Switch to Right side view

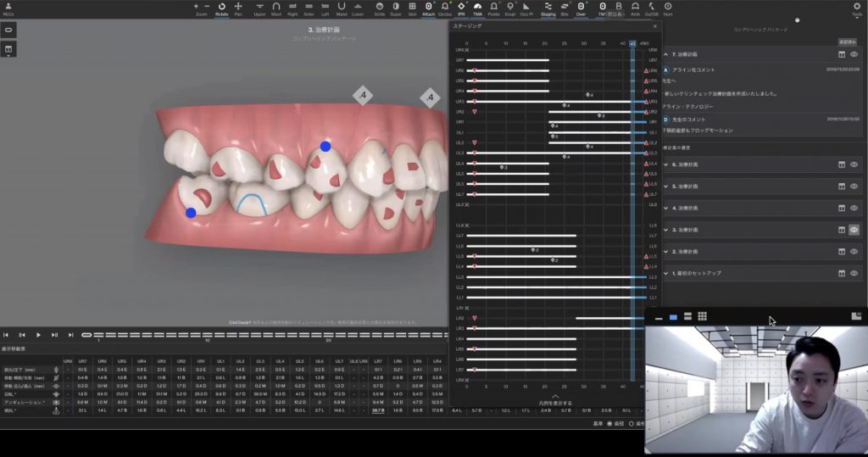coord(292,8)
